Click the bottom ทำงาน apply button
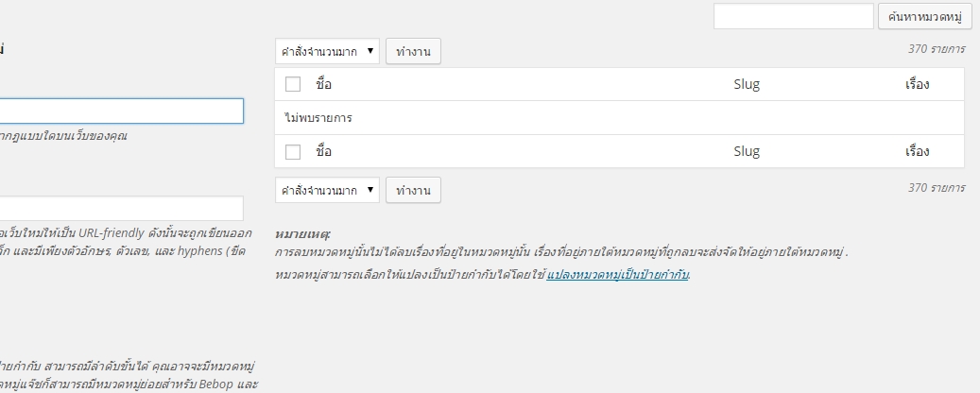 414,190
